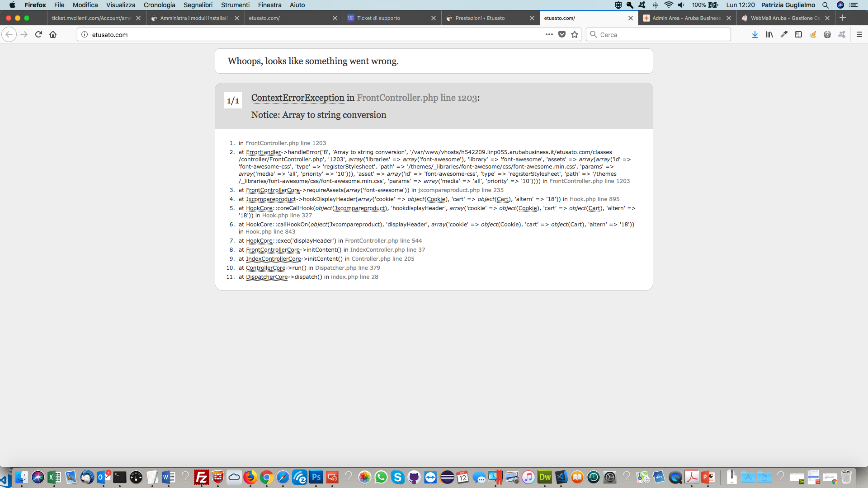Open the Firefox hamburger menu

[x=859, y=34]
